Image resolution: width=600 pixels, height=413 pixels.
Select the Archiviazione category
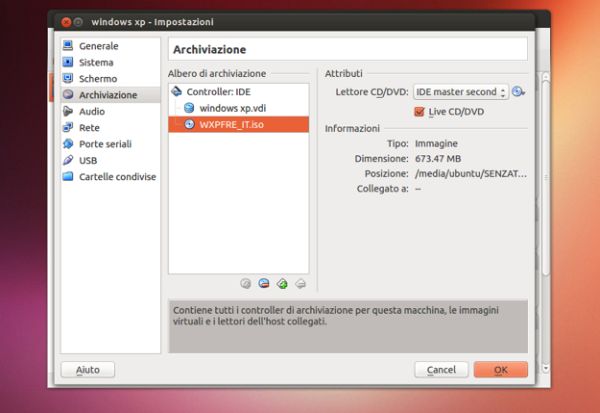coord(106,95)
